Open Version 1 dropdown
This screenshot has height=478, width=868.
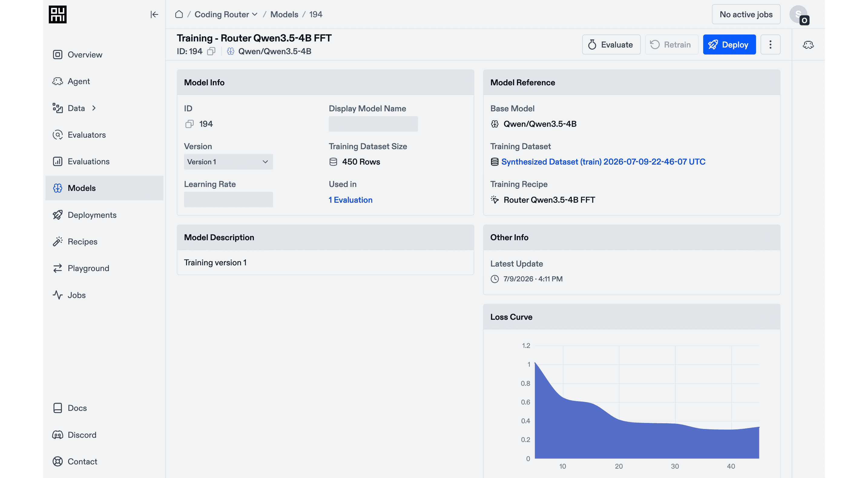tap(228, 162)
